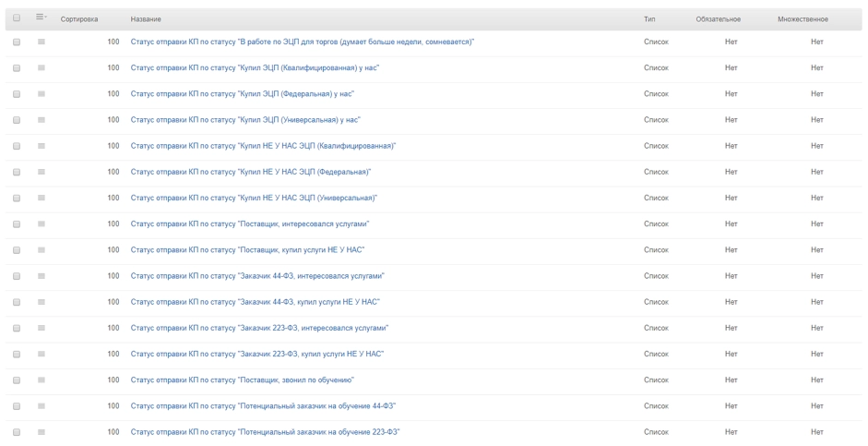Open action menu for "Купил ЭЦП (Федеральная) у нас" row

click(41, 94)
